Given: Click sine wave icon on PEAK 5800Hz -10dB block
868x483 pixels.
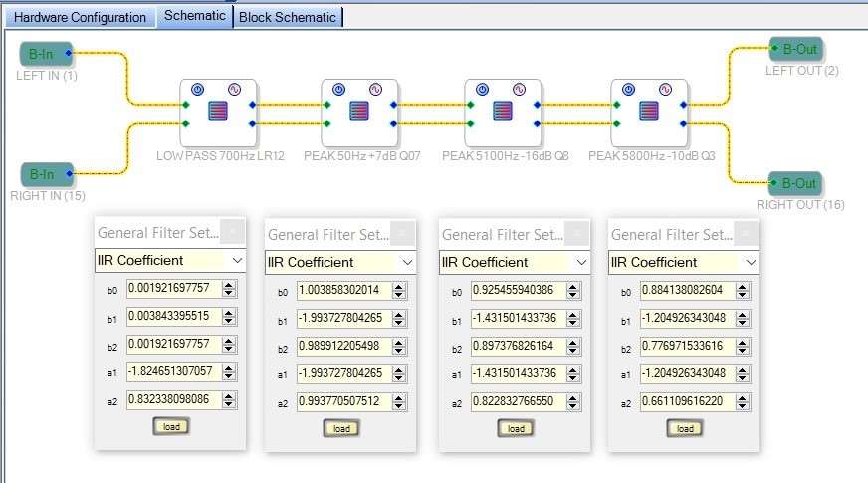Looking at the screenshot, I should 665,90.
